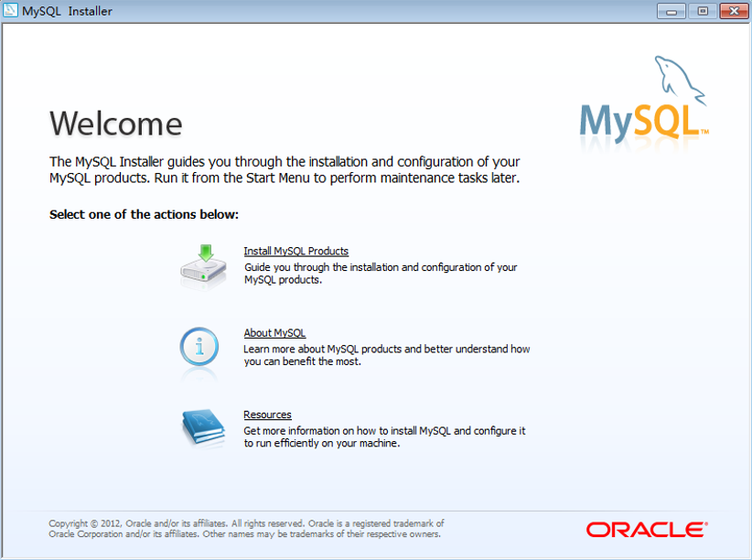Click the Welcome heading

pyautogui.click(x=116, y=124)
